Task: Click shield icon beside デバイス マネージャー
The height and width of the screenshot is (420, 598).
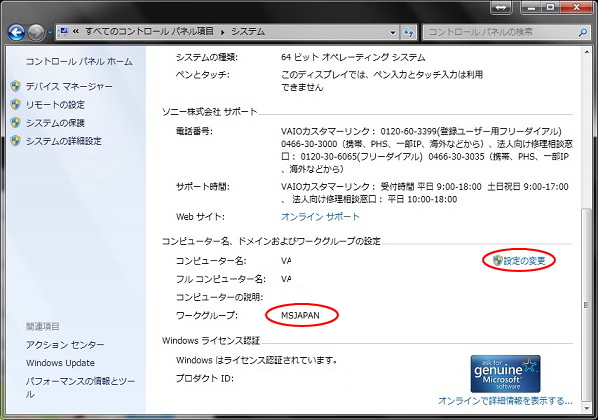Action: (16, 86)
